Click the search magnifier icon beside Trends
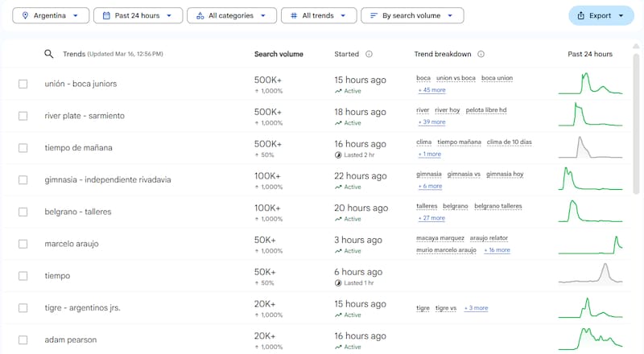This screenshot has width=644, height=354. pos(49,54)
